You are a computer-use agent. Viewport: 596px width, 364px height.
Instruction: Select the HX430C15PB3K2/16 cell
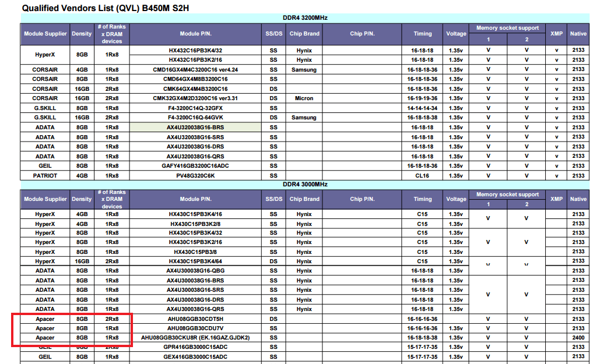click(195, 242)
